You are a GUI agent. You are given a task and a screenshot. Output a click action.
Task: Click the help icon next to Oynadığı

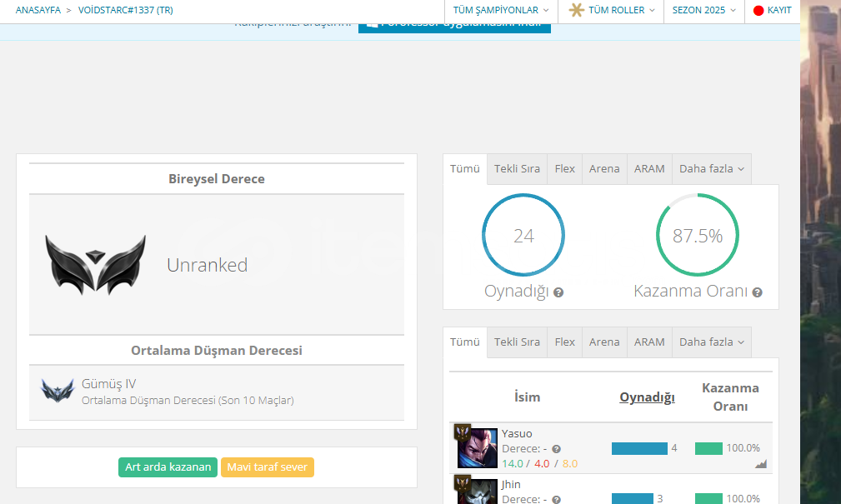coord(558,292)
